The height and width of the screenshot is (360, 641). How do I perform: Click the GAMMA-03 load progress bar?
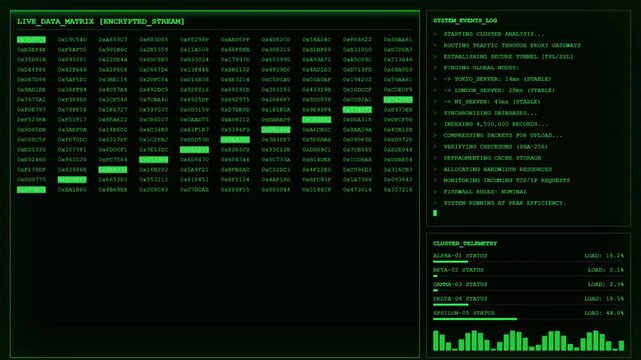[528, 290]
